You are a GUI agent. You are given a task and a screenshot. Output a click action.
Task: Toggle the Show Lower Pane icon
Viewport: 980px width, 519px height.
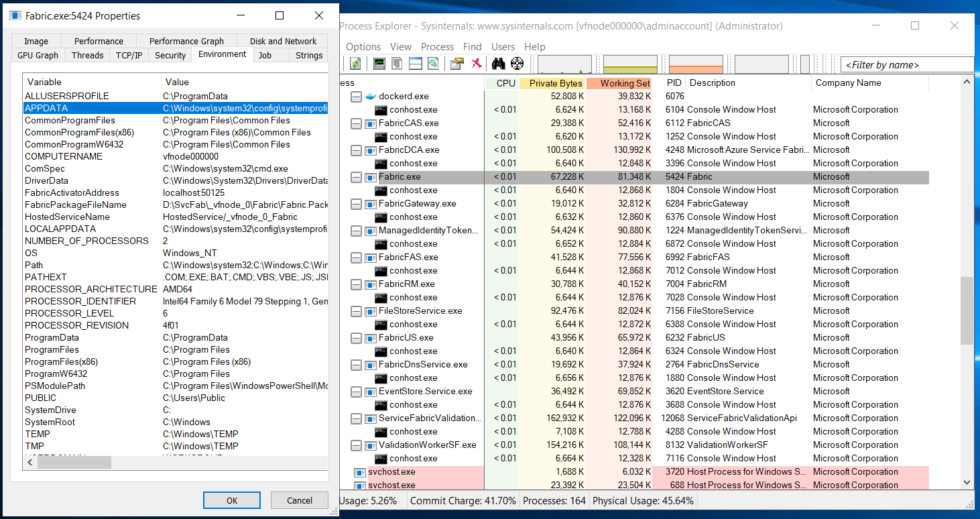[415, 64]
